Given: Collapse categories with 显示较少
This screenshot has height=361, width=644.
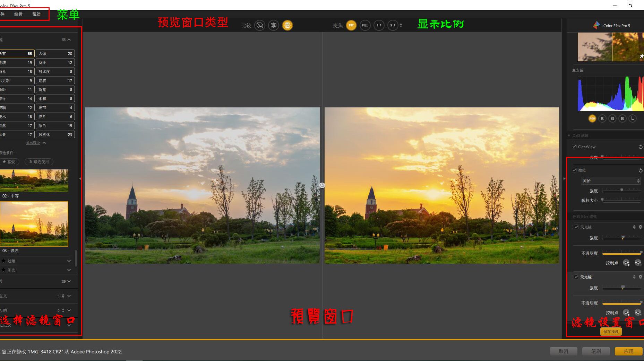Looking at the screenshot, I should [33, 142].
